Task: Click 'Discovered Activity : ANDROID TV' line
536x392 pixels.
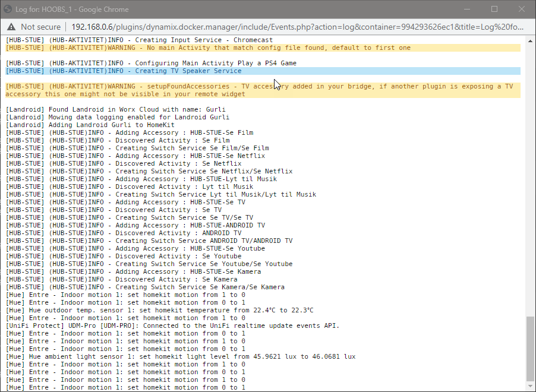Action: click(x=124, y=233)
